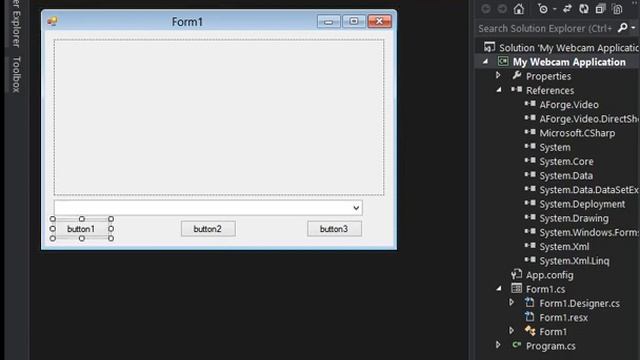The height and width of the screenshot is (360, 640).
Task: Select My Webcam Application project
Action: 569,62
